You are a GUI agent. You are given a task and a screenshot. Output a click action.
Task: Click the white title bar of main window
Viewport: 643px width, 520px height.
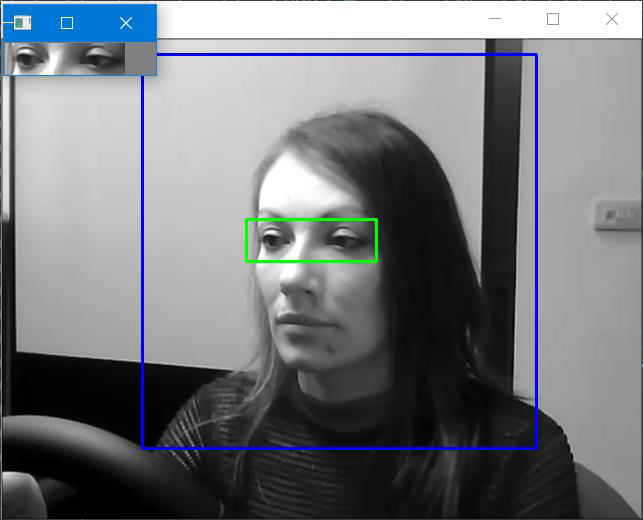[320, 19]
